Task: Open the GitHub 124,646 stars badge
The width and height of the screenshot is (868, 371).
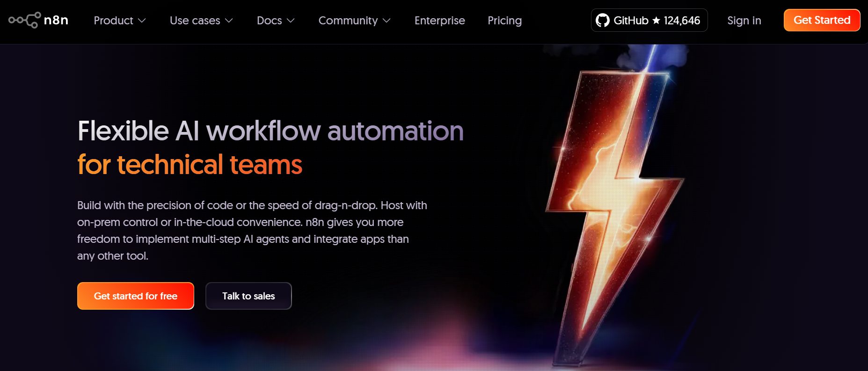Action: [649, 20]
